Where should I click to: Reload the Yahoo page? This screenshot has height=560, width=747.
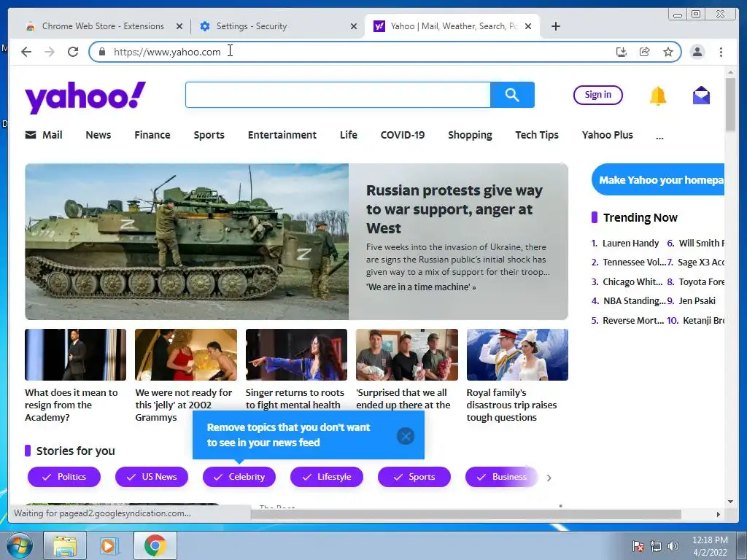click(x=73, y=52)
